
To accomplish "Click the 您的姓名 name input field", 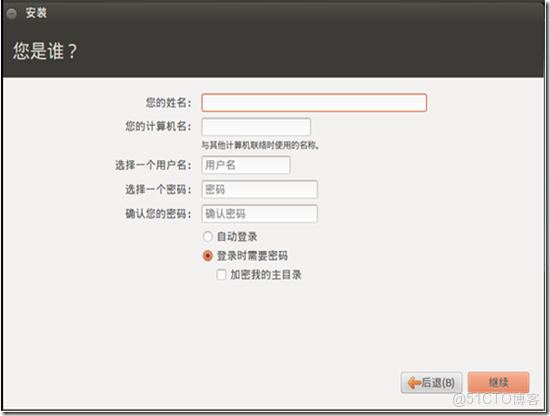I will [314, 102].
